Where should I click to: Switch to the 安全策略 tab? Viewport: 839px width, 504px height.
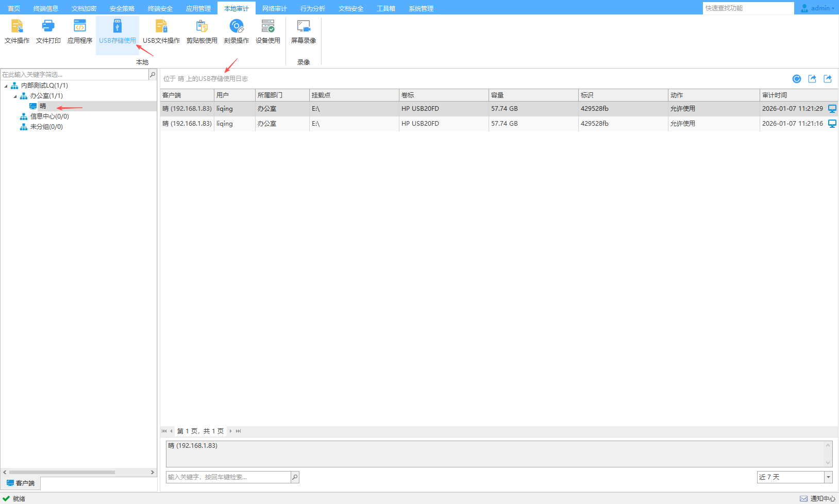(122, 9)
